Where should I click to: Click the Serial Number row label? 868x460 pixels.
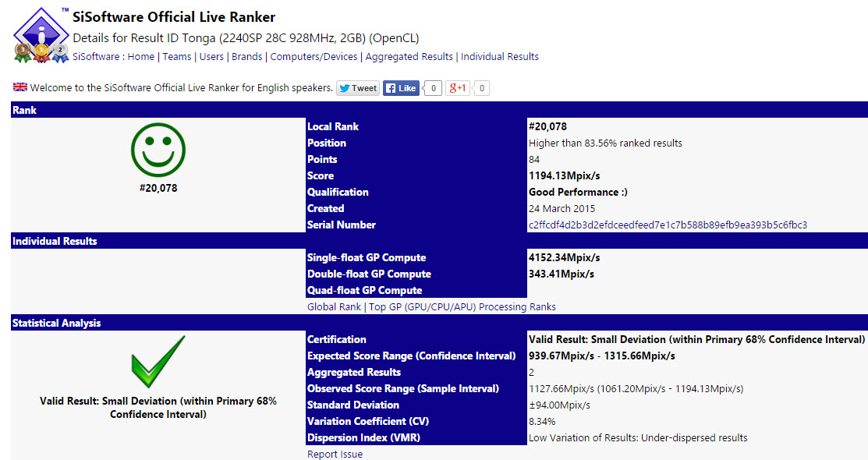[x=341, y=225]
